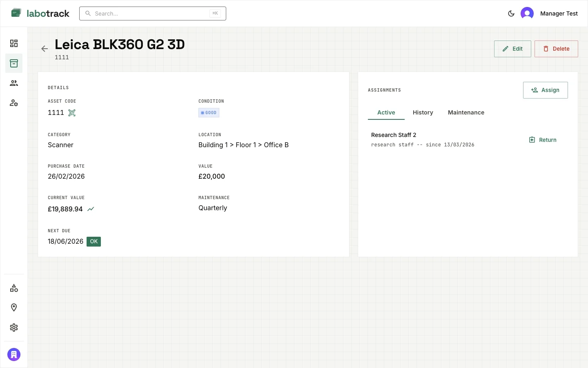Switch to the History tab
Image resolution: width=588 pixels, height=368 pixels.
(x=423, y=112)
